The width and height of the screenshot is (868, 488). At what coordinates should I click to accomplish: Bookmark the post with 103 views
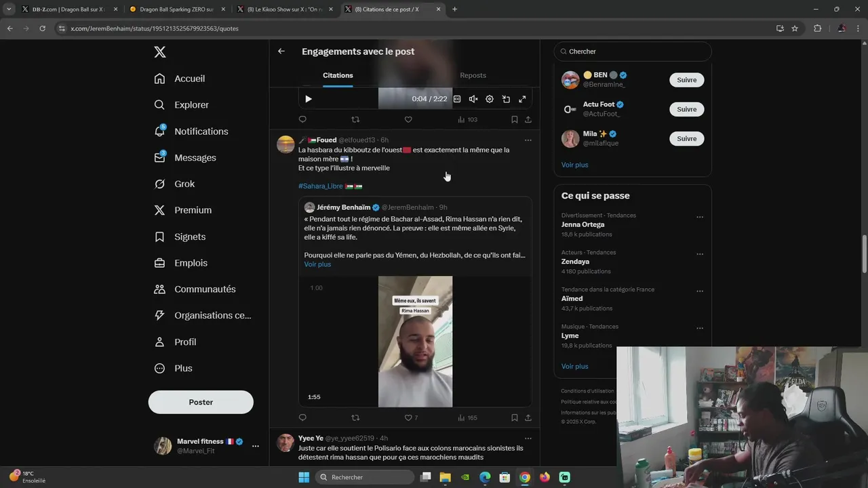(515, 119)
